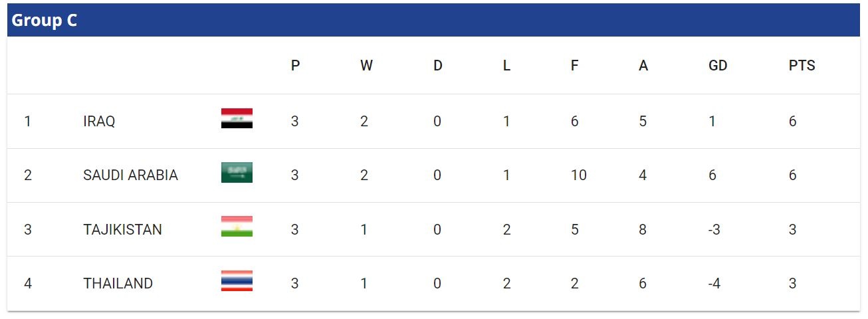Click the GD column header
The image size is (868, 319).
pos(718,66)
